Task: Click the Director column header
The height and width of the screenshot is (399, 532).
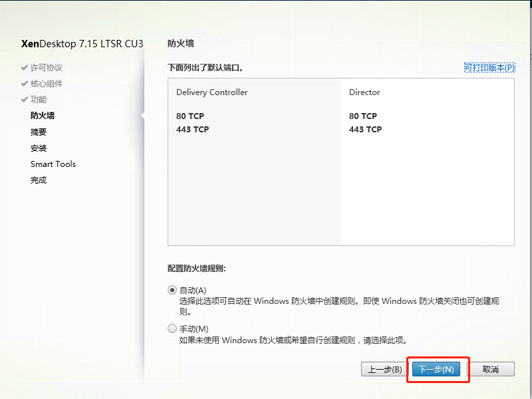Action: [364, 92]
